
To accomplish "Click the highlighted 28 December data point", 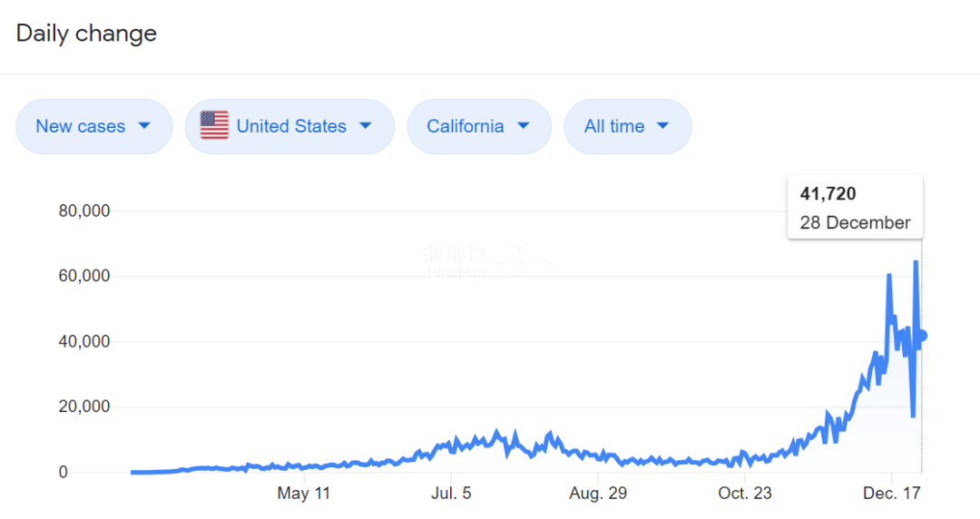I will pos(922,336).
